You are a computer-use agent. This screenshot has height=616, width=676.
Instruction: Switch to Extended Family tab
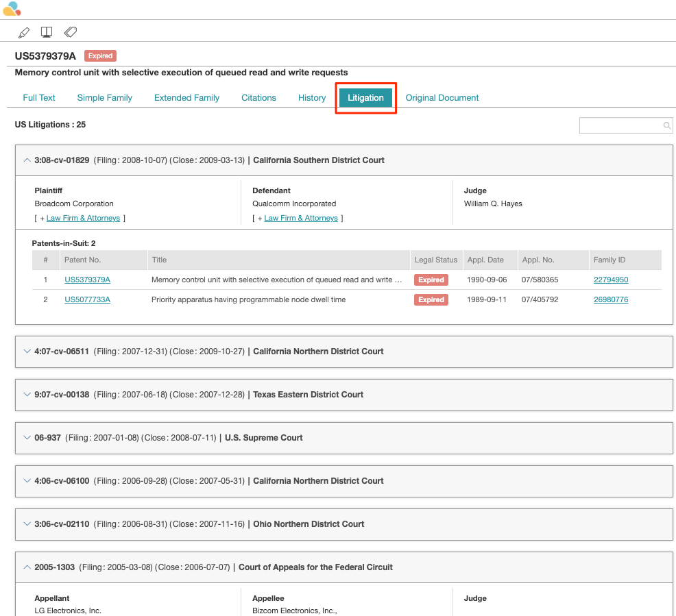186,98
